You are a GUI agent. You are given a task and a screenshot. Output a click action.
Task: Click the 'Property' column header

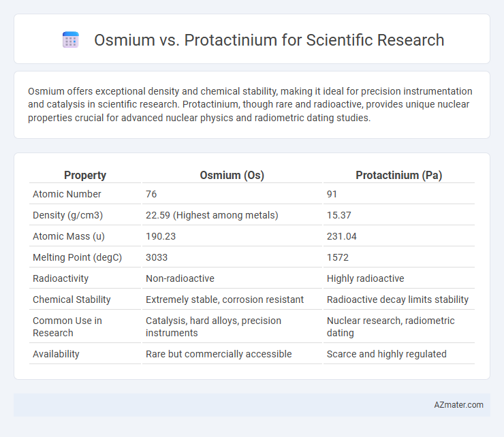85,175
